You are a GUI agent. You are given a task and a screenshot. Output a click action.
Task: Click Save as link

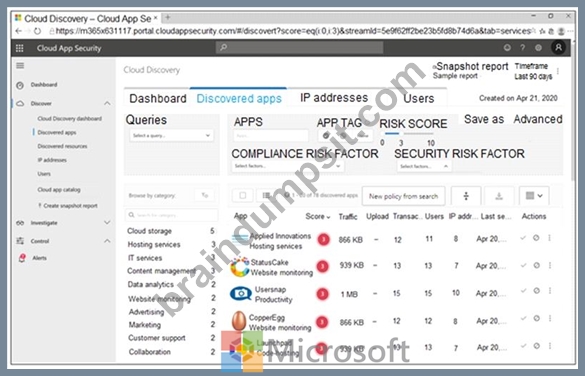point(484,119)
